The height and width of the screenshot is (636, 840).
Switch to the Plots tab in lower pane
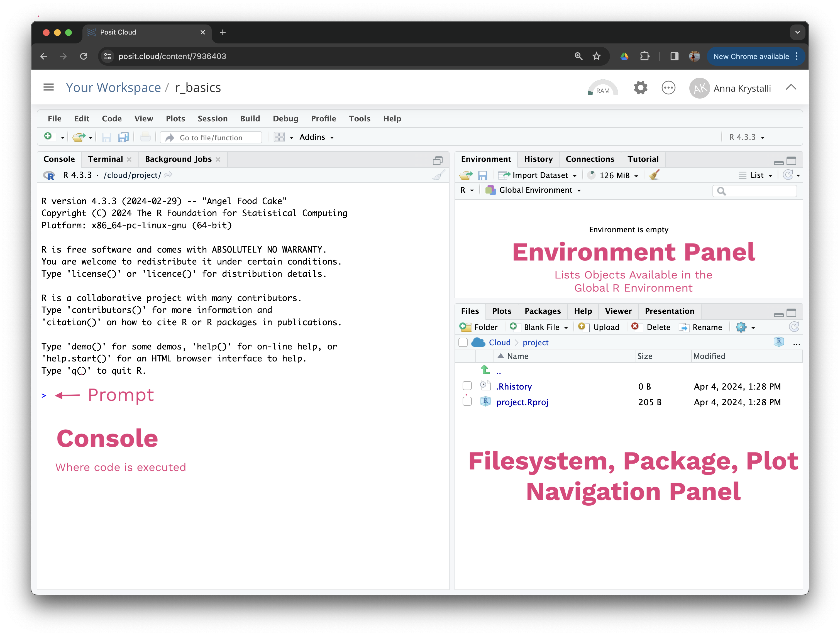502,311
